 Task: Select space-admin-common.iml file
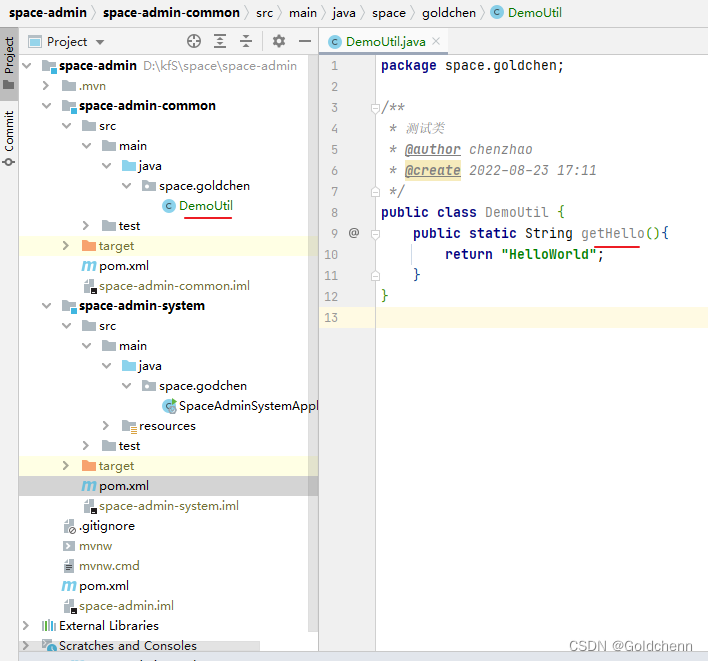[x=174, y=286]
